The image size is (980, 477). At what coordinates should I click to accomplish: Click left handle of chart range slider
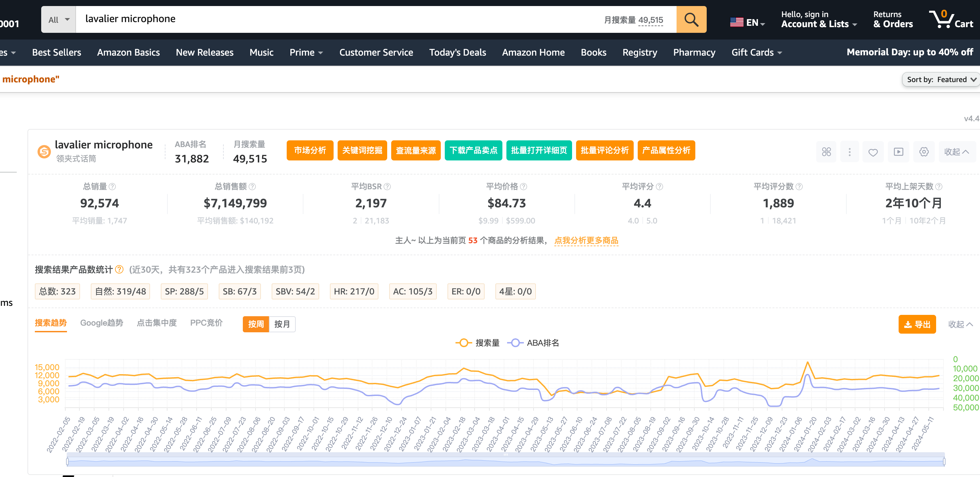[x=67, y=462]
